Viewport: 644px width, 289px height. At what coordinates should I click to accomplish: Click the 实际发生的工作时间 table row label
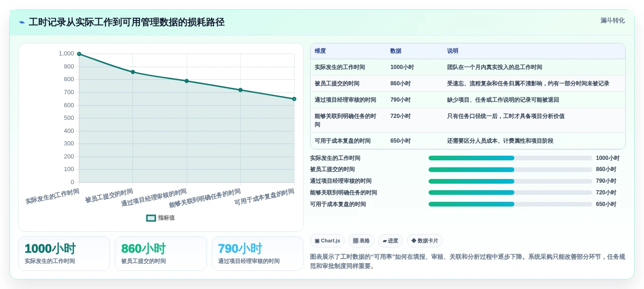coord(340,67)
